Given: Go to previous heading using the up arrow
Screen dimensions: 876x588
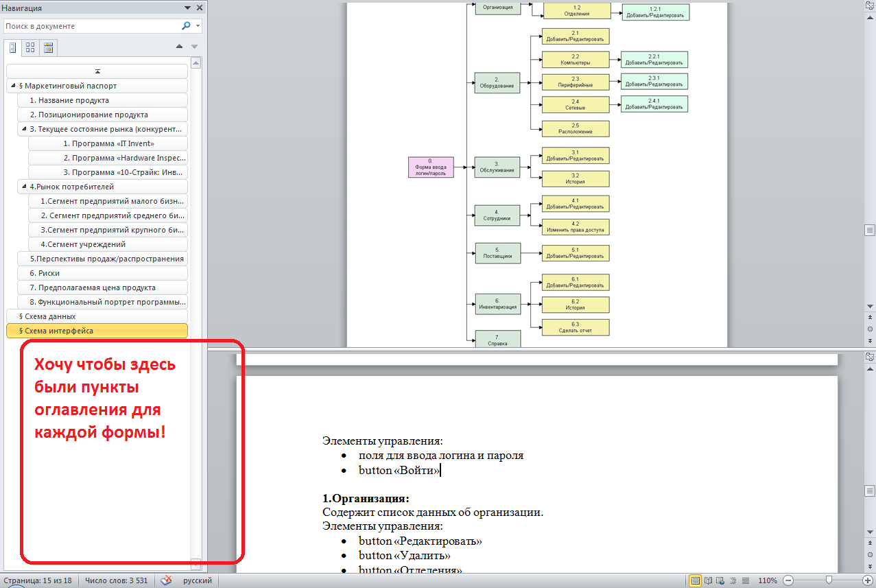Looking at the screenshot, I should 179,47.
